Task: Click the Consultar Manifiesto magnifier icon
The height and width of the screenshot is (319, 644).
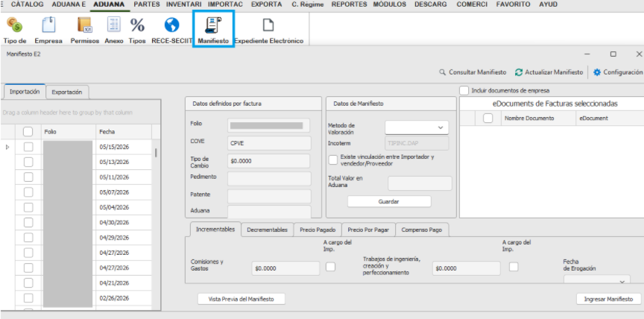Action: coord(442,72)
